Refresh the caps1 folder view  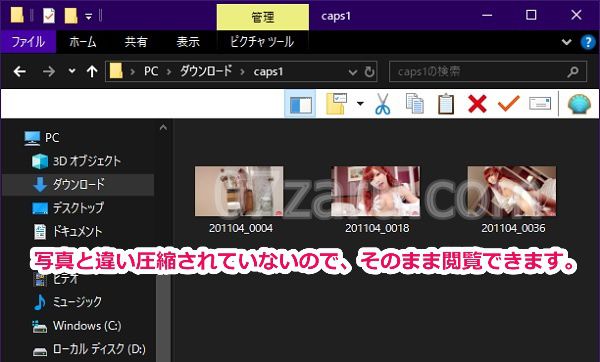click(369, 72)
